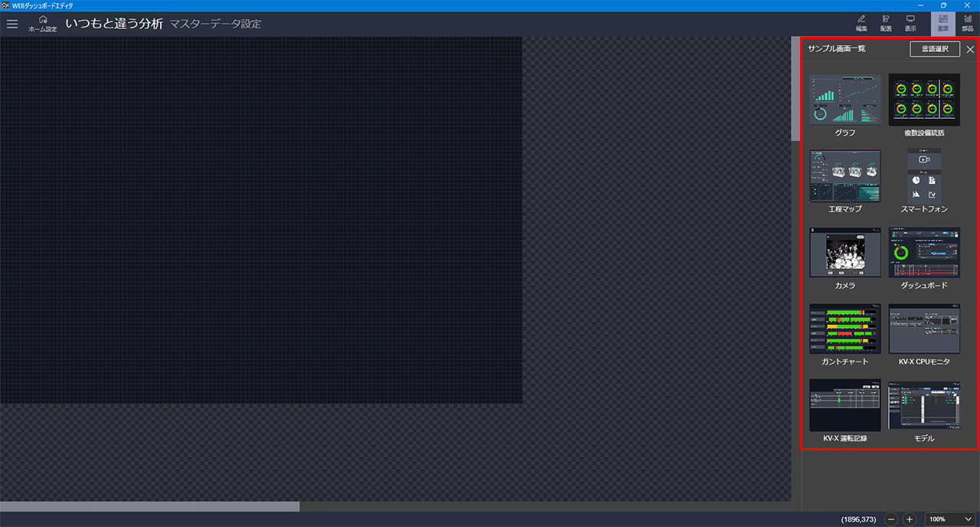The height and width of the screenshot is (527, 980).
Task: Expand the 100% zoom dropdown
Action: click(951, 519)
